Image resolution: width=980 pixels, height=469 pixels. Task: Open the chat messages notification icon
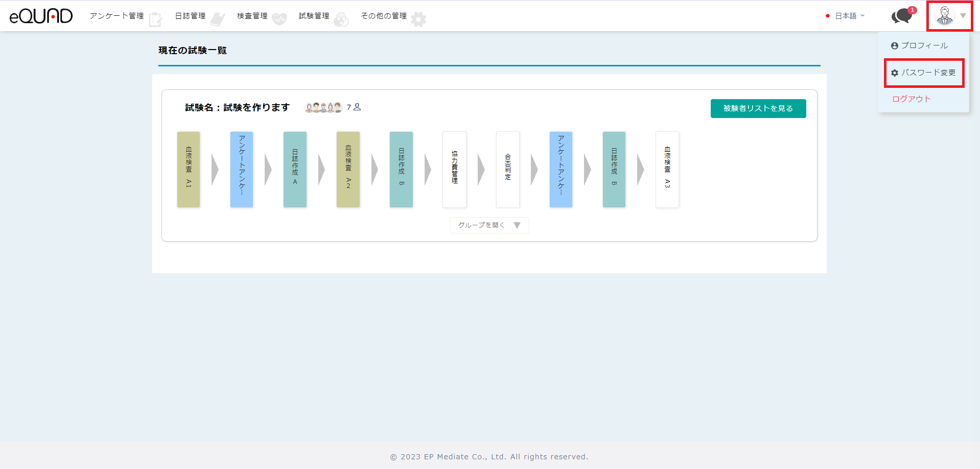pyautogui.click(x=902, y=16)
